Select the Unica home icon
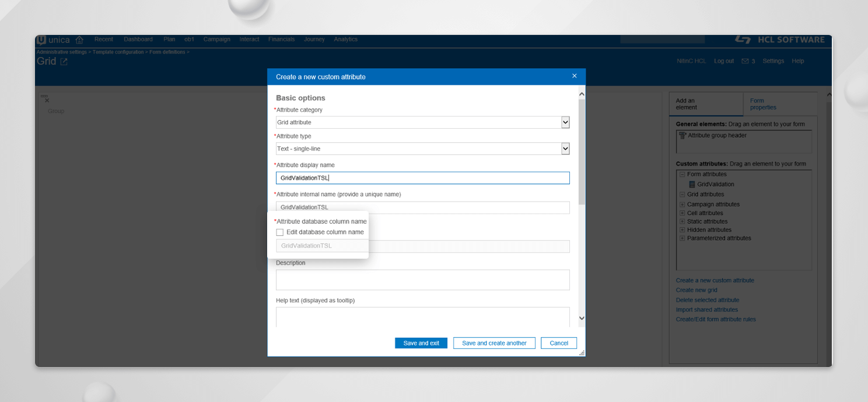The height and width of the screenshot is (402, 868). 79,40
